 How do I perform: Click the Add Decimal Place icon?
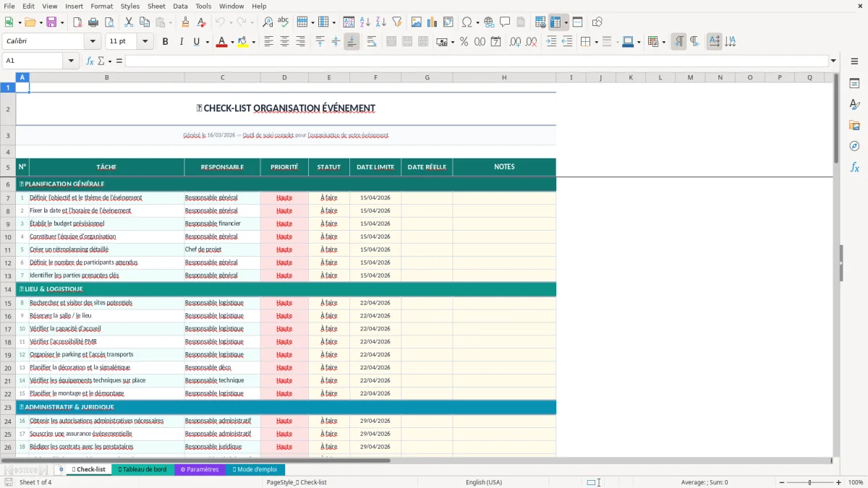coord(515,42)
